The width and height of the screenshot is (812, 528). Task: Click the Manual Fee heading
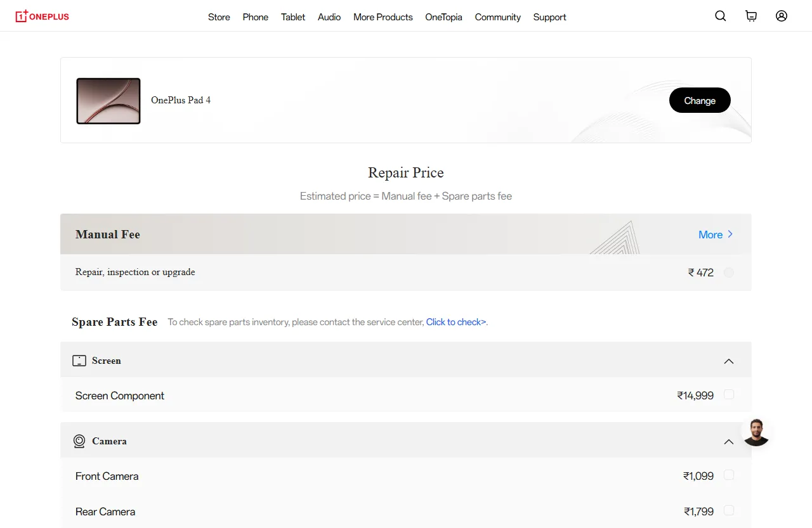[108, 235]
